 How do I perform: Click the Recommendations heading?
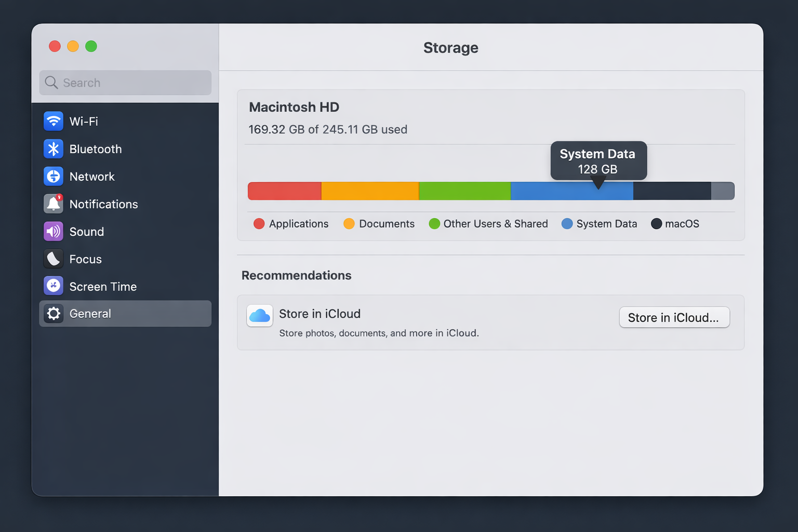point(297,275)
